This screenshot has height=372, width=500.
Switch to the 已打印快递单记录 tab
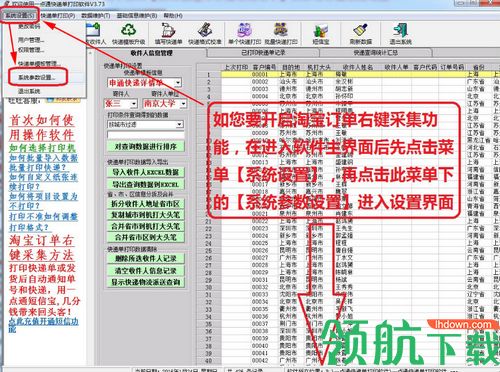click(x=263, y=53)
